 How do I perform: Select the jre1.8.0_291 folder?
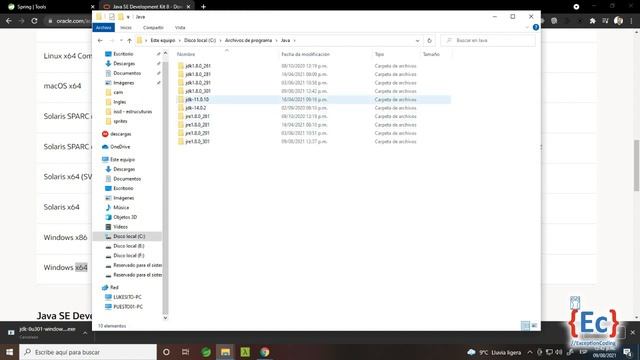198,133
